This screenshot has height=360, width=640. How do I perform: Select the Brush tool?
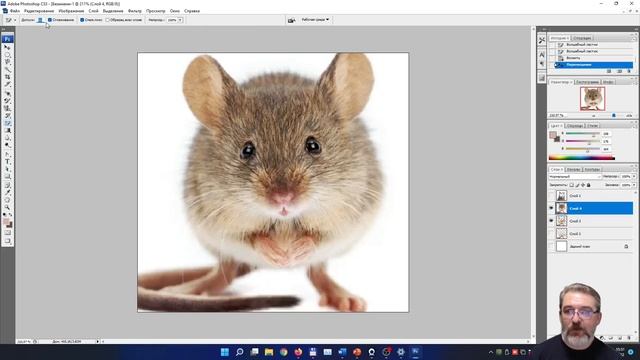tap(7, 100)
